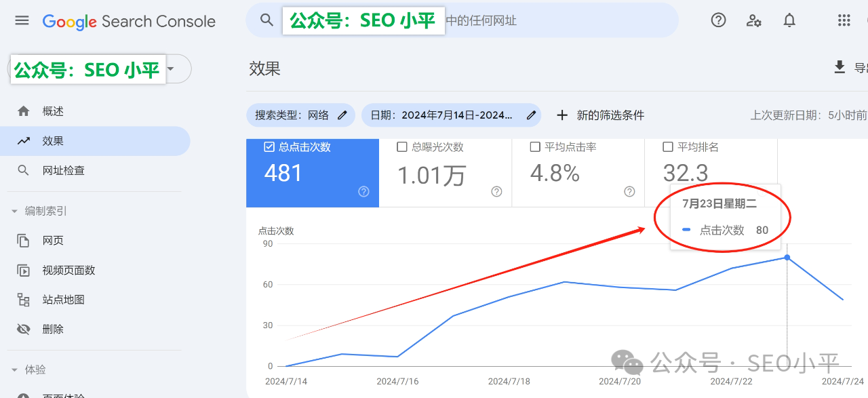Enable the 平均点击率 checkbox
868x398 pixels.
534,147
